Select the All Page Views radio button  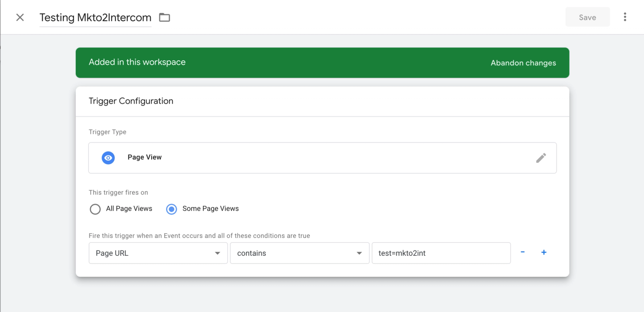[x=95, y=209]
